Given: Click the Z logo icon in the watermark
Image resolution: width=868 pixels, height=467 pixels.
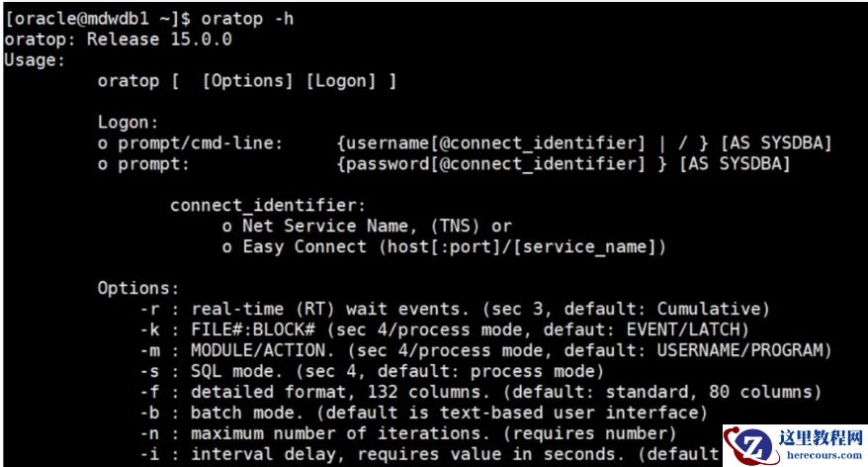Looking at the screenshot, I should [749, 444].
